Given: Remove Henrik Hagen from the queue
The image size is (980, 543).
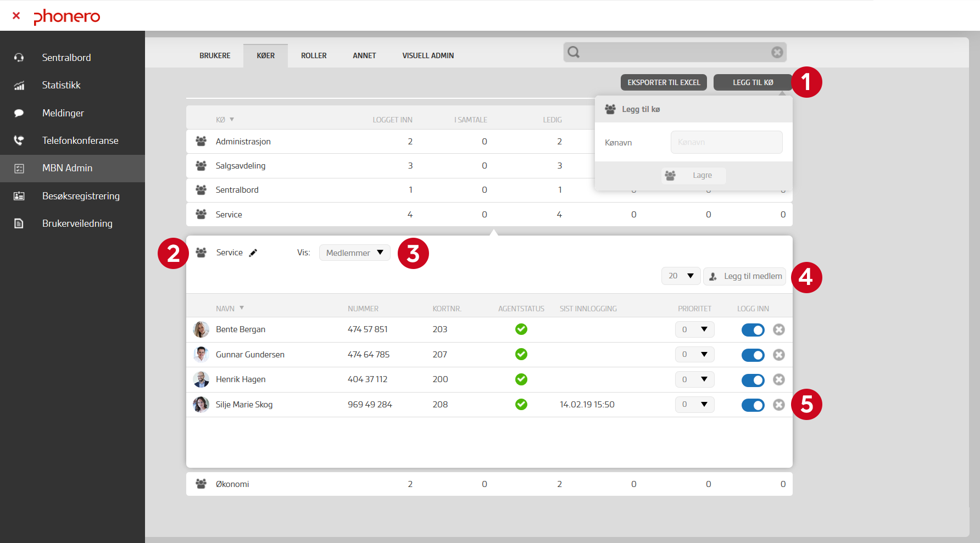Looking at the screenshot, I should click(x=779, y=379).
